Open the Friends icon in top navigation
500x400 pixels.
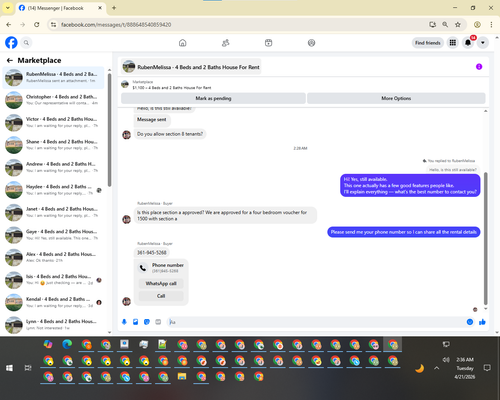226,43
